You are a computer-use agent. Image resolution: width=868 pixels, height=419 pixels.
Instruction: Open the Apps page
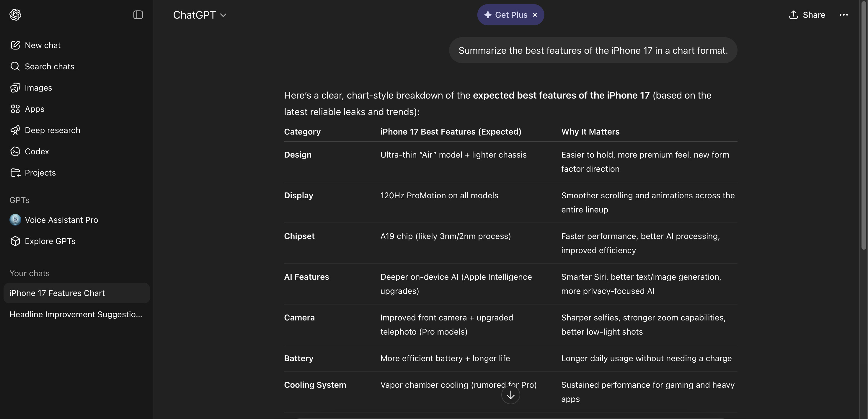pyautogui.click(x=34, y=109)
